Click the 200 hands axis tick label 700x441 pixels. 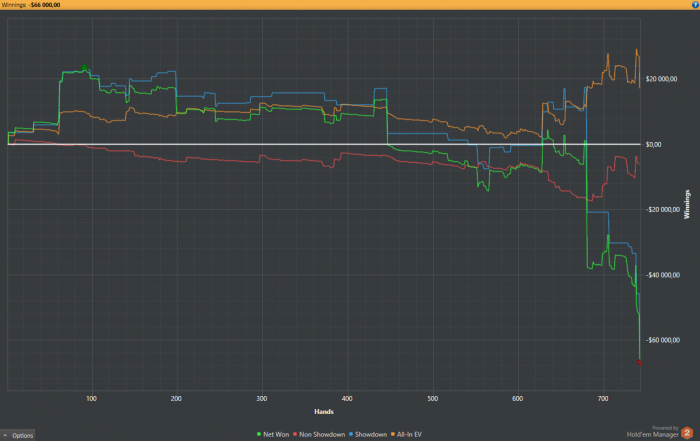(x=176, y=399)
